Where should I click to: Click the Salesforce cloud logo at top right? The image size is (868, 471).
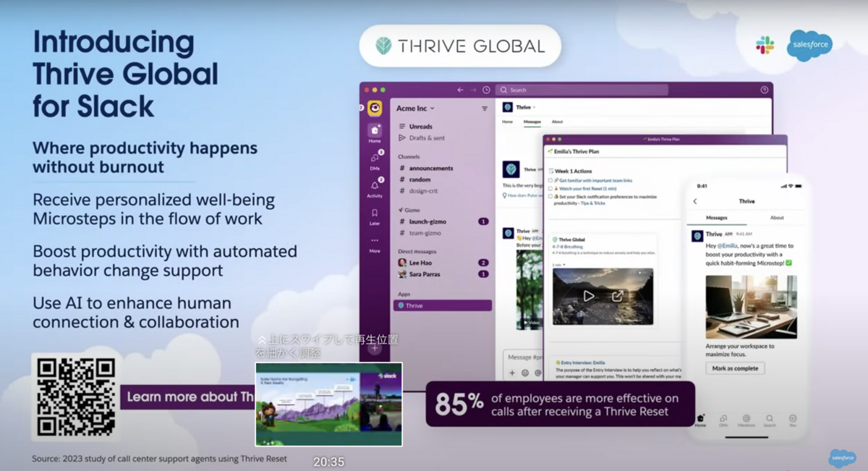(x=809, y=46)
